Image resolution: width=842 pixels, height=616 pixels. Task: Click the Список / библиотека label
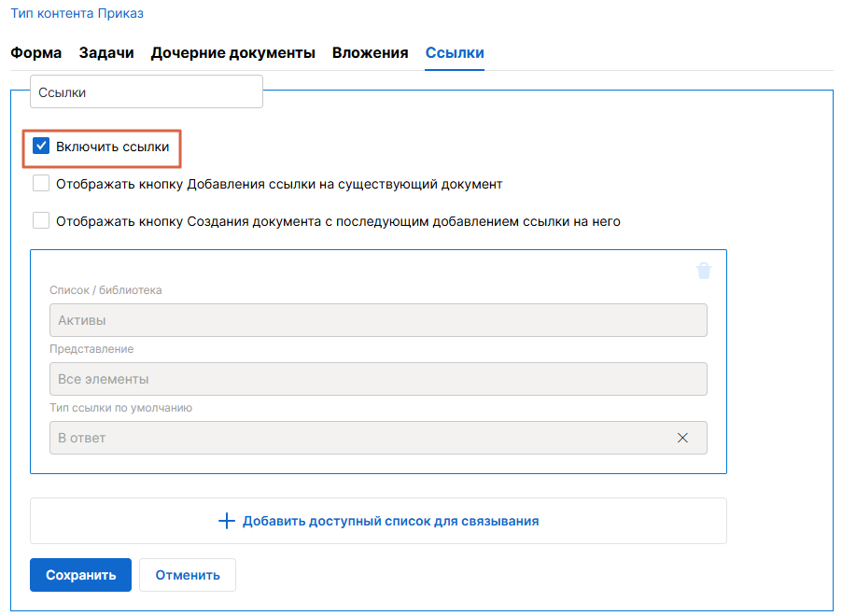105,290
